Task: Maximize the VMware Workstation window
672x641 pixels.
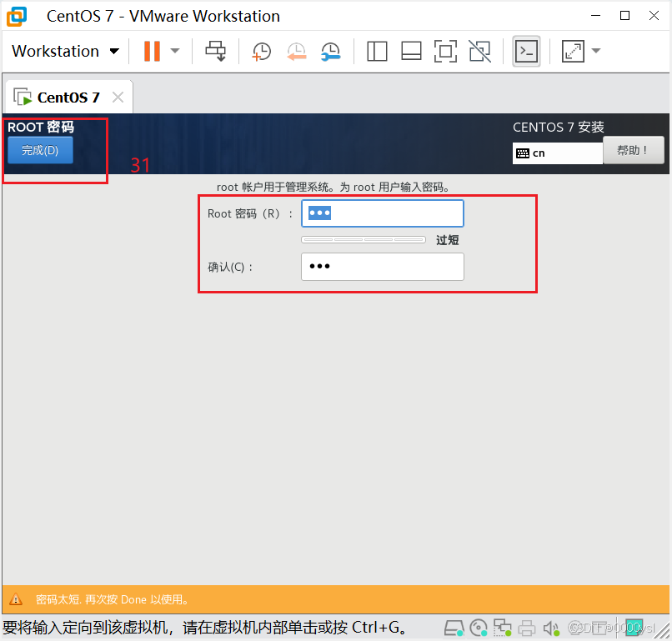Action: tap(624, 16)
